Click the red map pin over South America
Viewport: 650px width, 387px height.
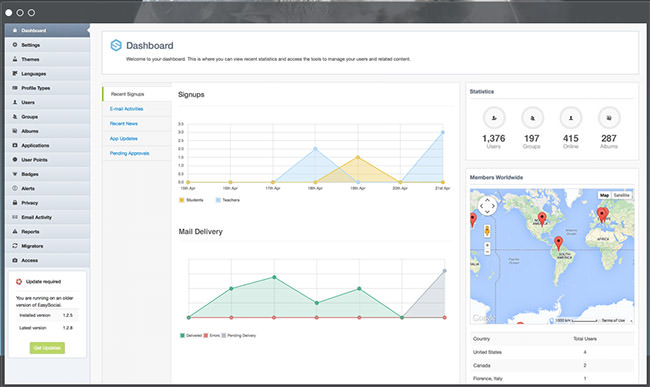pos(558,243)
